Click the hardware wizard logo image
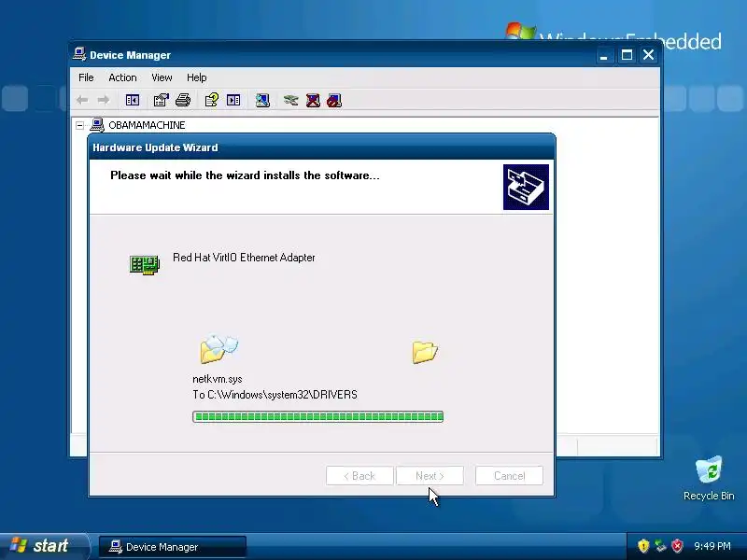747x560 pixels. pos(526,188)
